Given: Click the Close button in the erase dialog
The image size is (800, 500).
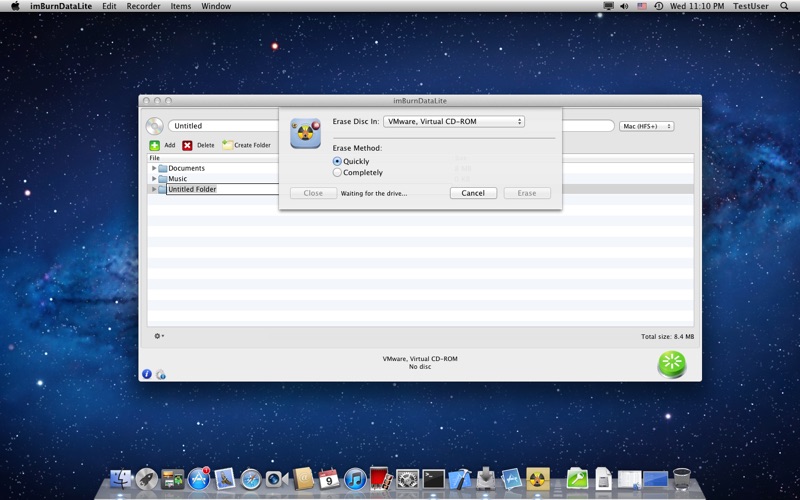Looking at the screenshot, I should 313,193.
